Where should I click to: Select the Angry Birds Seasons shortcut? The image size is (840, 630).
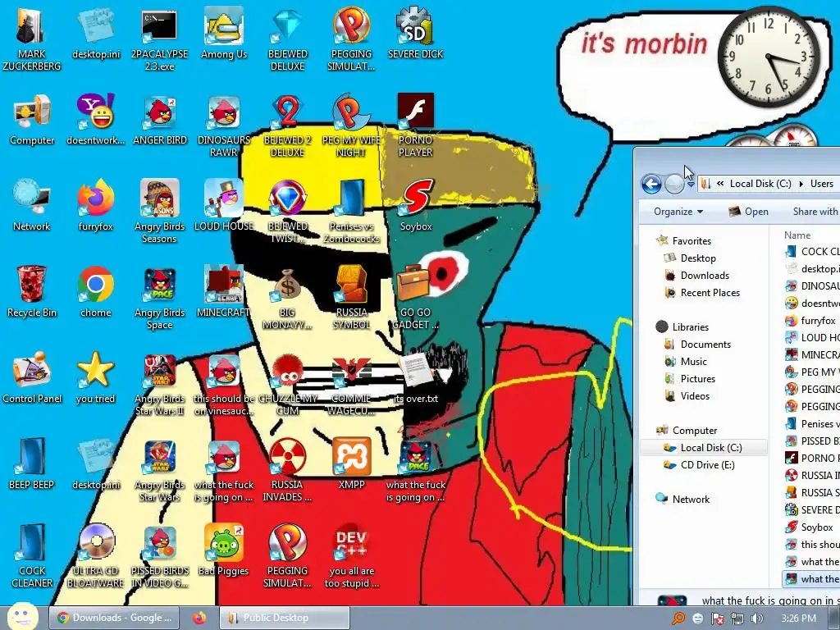pyautogui.click(x=160, y=212)
